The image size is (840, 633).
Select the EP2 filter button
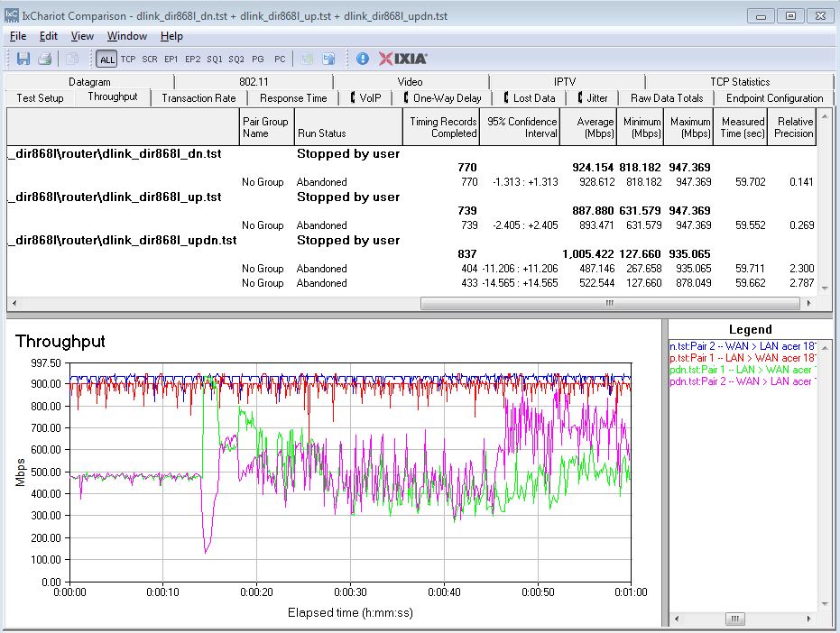[192, 60]
